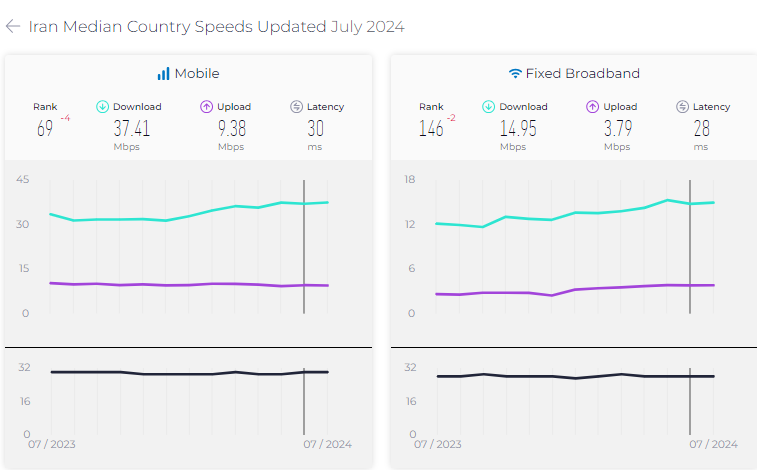Click the Fixed Broadband latency icon

pyautogui.click(x=682, y=107)
